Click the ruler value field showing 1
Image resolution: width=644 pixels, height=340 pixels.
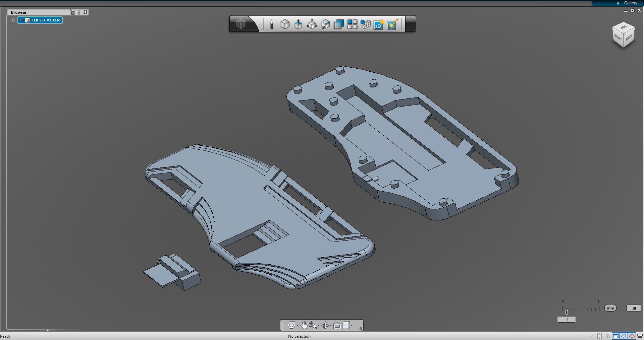click(x=567, y=320)
